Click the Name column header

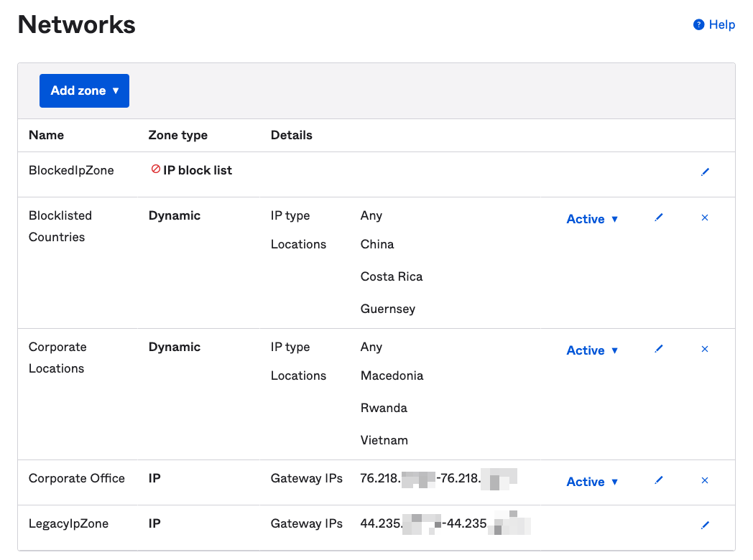pyautogui.click(x=46, y=135)
